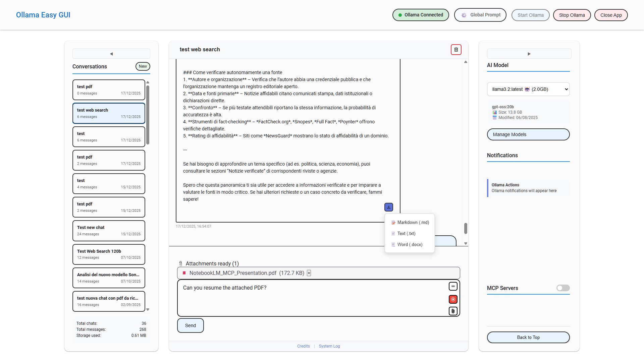Click the Manage Models button
Screen dimensions: 644x362
pyautogui.click(x=528, y=134)
